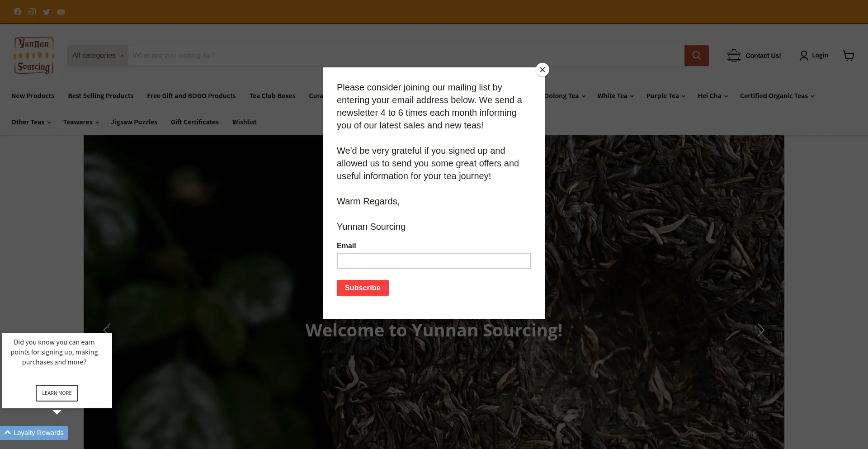Viewport: 868px width, 449px height.
Task: Open the Loyalty Rewards panel
Action: click(34, 433)
